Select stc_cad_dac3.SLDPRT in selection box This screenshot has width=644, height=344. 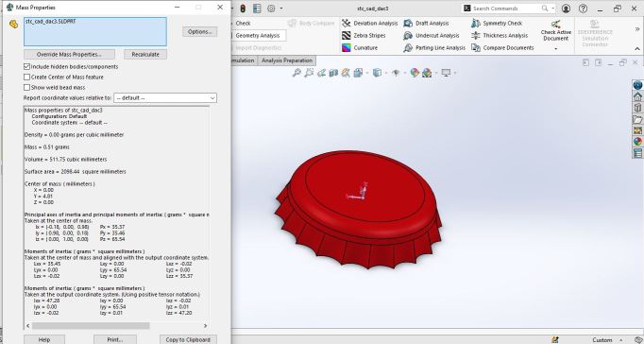click(50, 22)
